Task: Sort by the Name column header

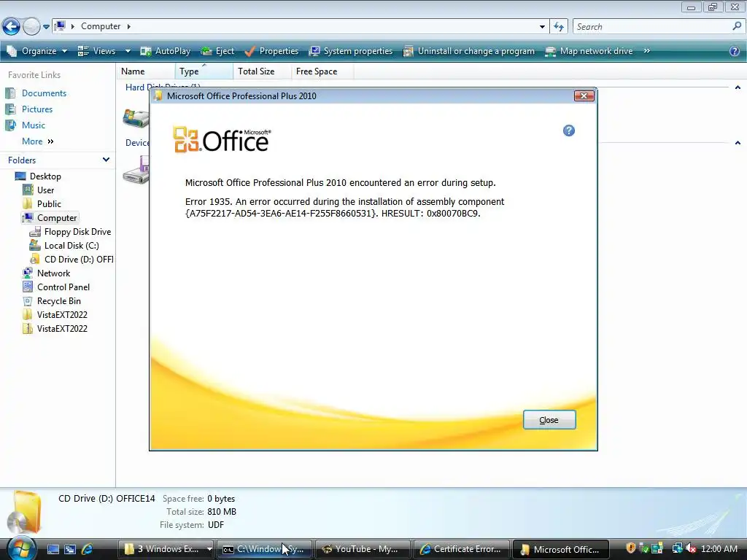Action: click(x=146, y=71)
